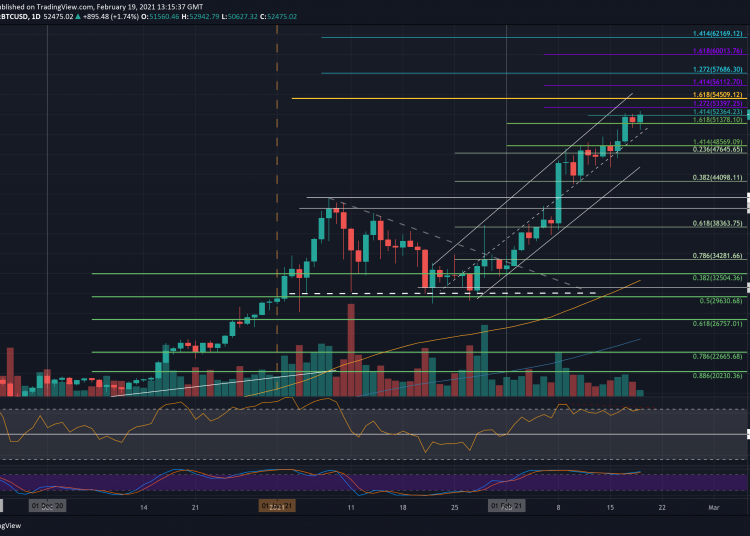Image resolution: width=750 pixels, height=536 pixels.
Task: Click the tallest red volume bar
Action: (351, 340)
